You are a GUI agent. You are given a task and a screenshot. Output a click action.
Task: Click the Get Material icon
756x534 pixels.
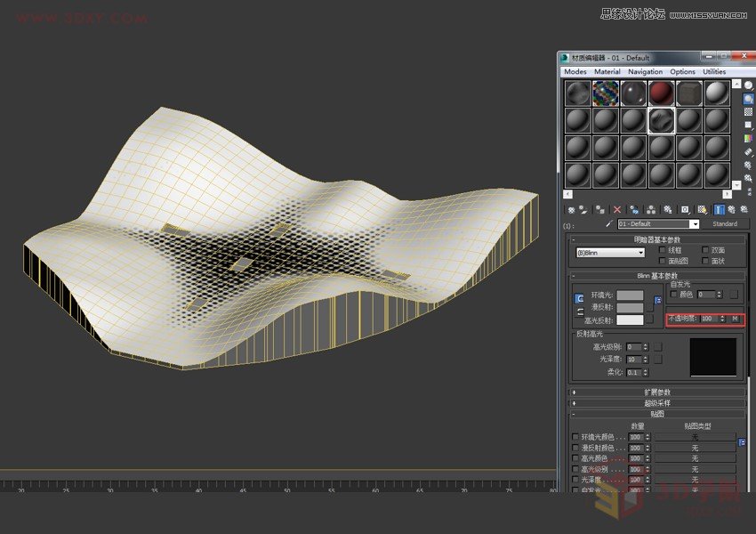570,209
